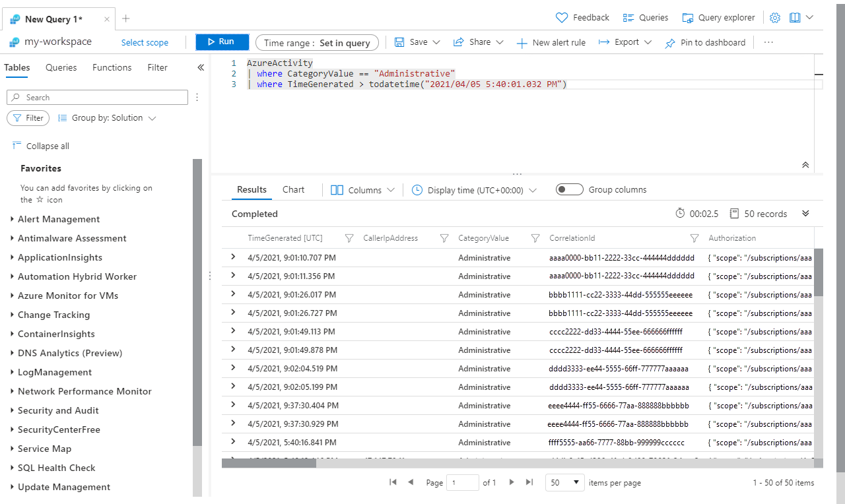Click query line with TimeGenerated todatetime filter
This screenshot has width=845, height=504.
click(x=407, y=84)
